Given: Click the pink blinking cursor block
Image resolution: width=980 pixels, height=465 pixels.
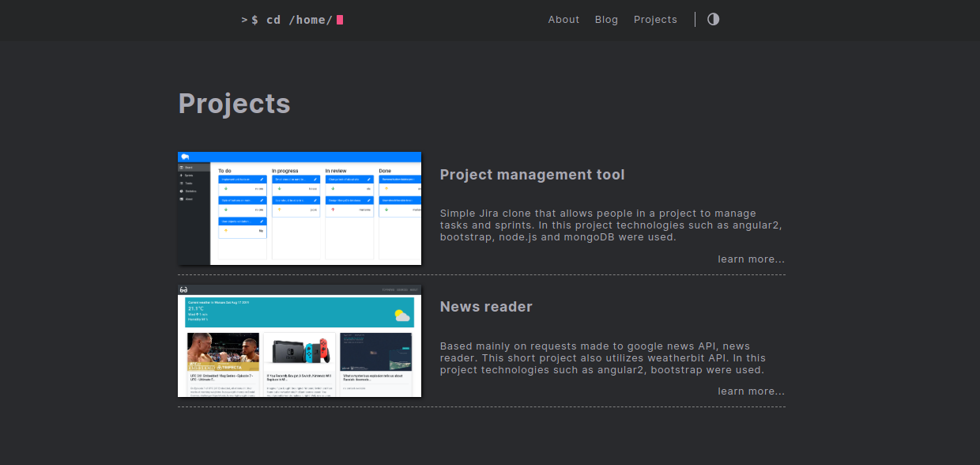Looking at the screenshot, I should pyautogui.click(x=340, y=20).
